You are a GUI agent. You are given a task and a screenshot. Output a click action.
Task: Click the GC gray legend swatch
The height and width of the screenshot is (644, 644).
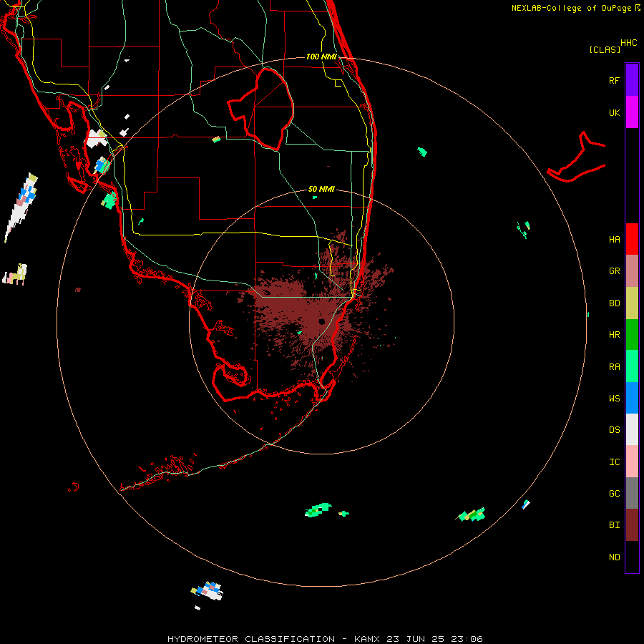[632, 493]
